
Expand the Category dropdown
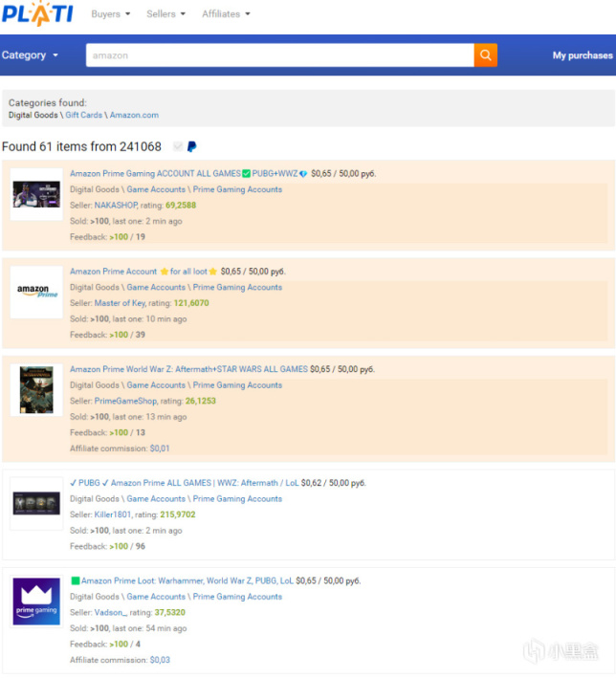(30, 55)
